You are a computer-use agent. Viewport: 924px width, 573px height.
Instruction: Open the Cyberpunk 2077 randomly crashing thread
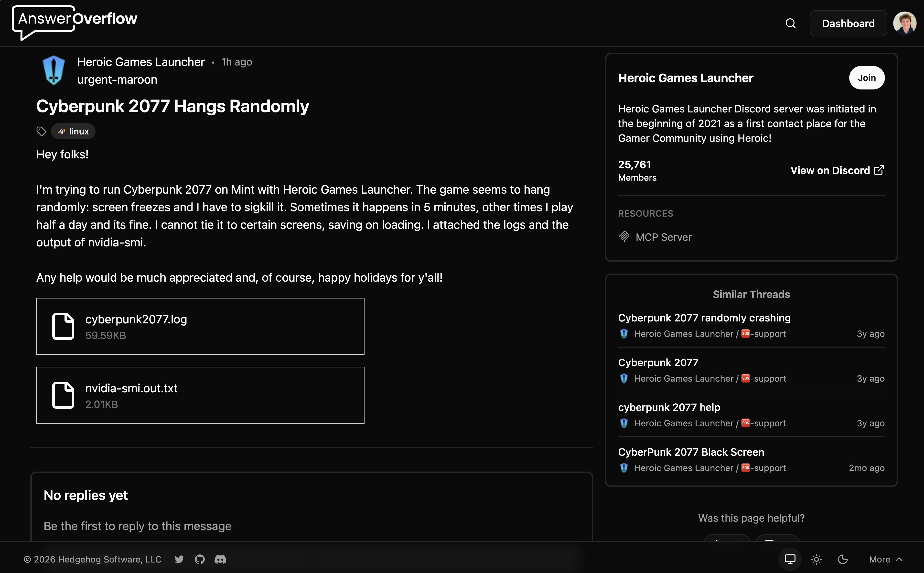(x=704, y=318)
